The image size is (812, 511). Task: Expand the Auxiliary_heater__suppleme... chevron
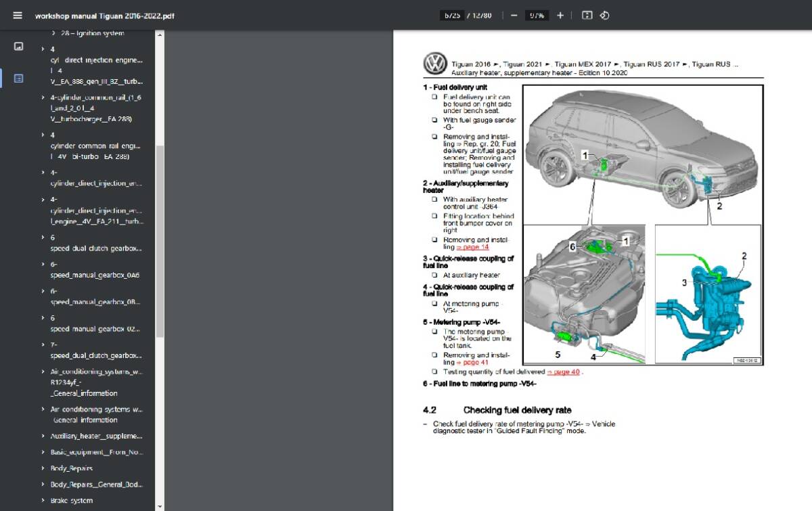point(43,436)
